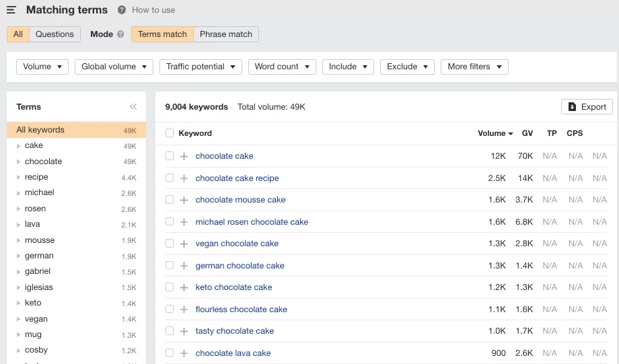619x364 pixels.
Task: Open the How to use link
Action: [x=153, y=10]
